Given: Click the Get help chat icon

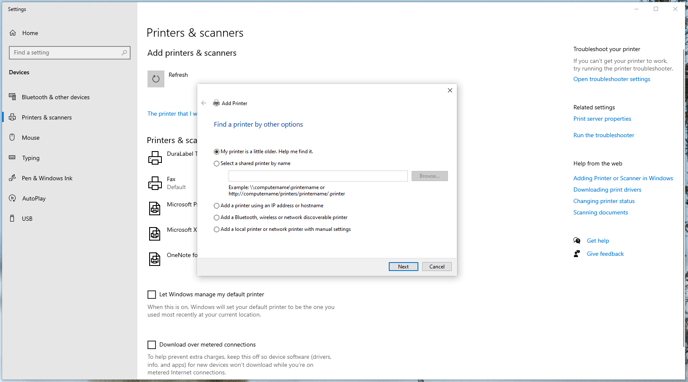Looking at the screenshot, I should click(577, 240).
